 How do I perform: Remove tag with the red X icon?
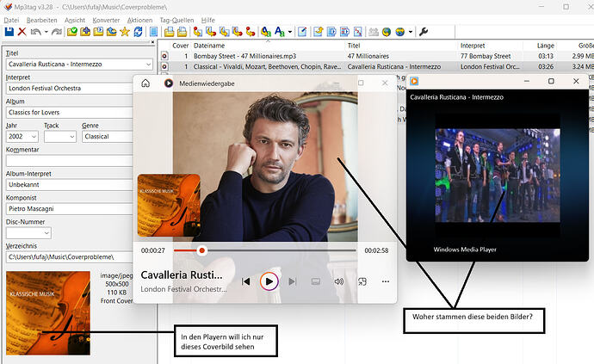click(22, 32)
